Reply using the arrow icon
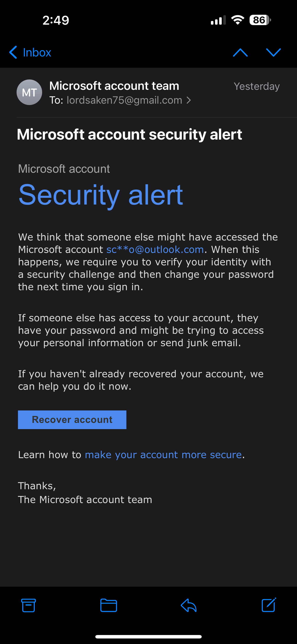Viewport: 297px width, 644px height. pyautogui.click(x=189, y=605)
